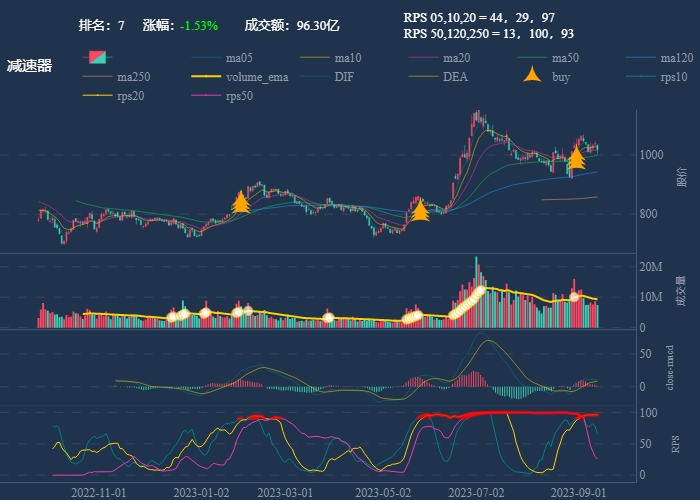Click the rps50 magenta legend line icon

[206, 96]
